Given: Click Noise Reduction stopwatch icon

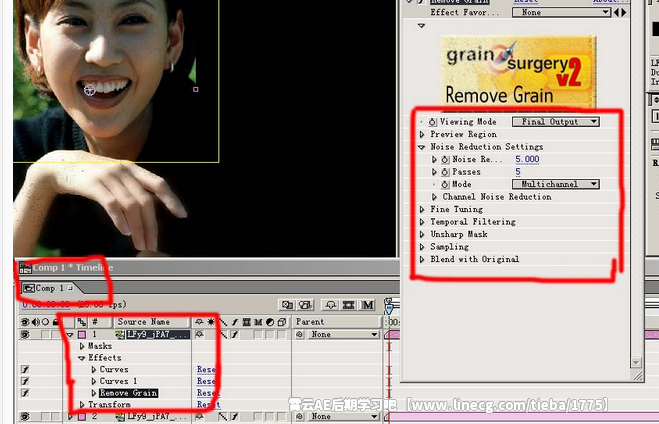Looking at the screenshot, I should pos(445,160).
